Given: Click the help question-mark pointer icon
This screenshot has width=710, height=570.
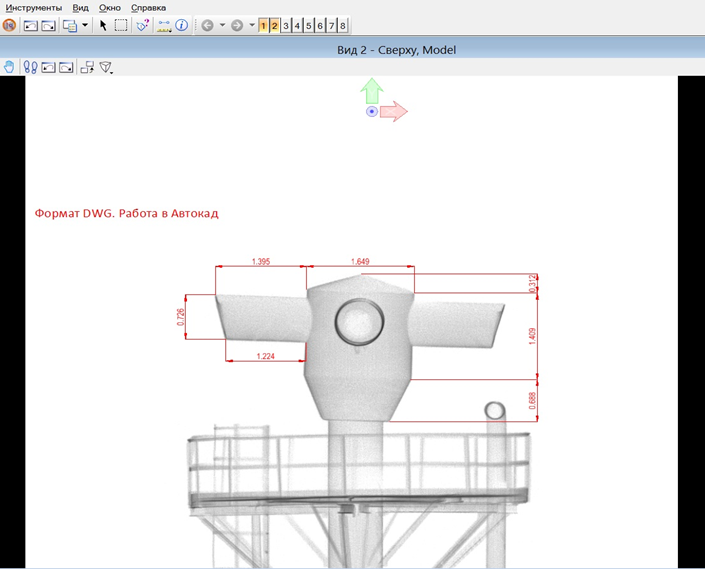Looking at the screenshot, I should pos(143,25).
